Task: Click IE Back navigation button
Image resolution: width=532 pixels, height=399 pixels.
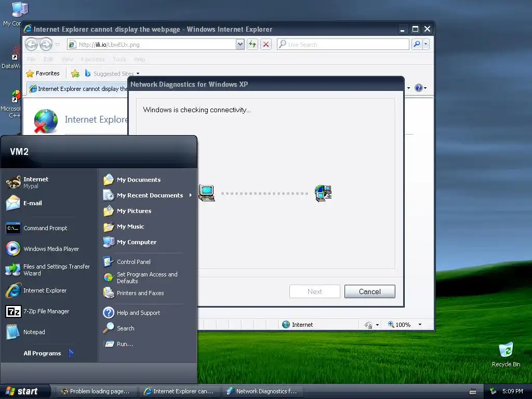Action: click(x=31, y=44)
